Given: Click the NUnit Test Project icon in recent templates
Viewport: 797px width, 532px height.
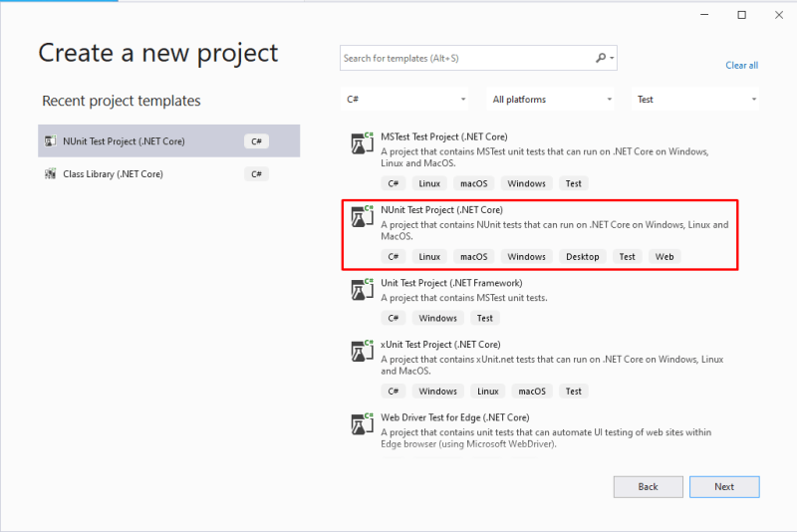Looking at the screenshot, I should pos(51,141).
